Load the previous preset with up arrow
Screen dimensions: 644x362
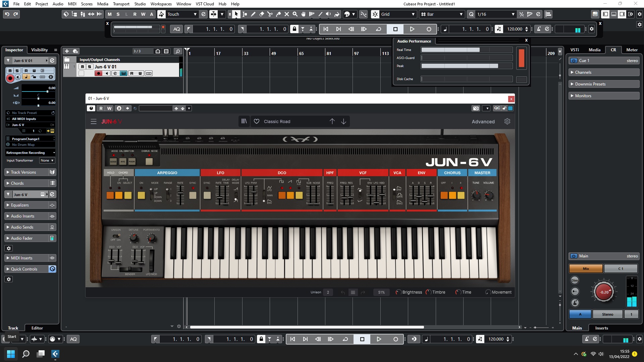coord(332,121)
